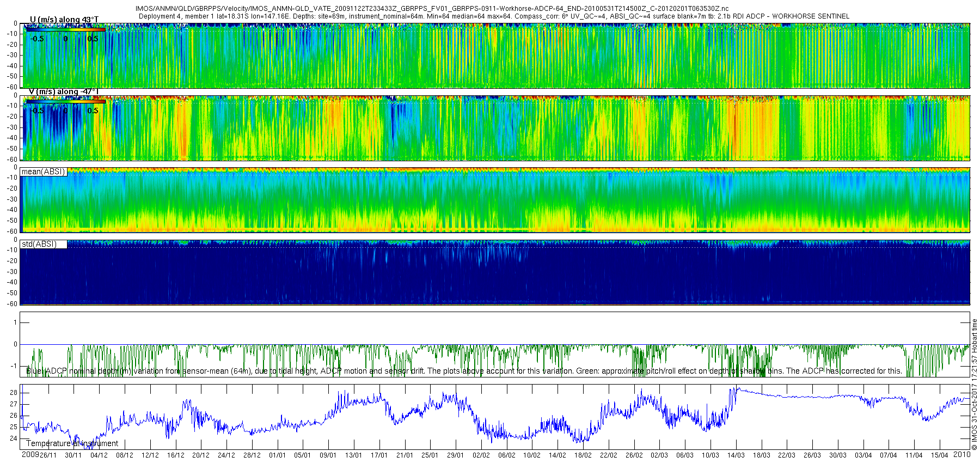The height and width of the screenshot is (463, 980).
Task: Click the V velocity colorbar
Action: tap(65, 101)
